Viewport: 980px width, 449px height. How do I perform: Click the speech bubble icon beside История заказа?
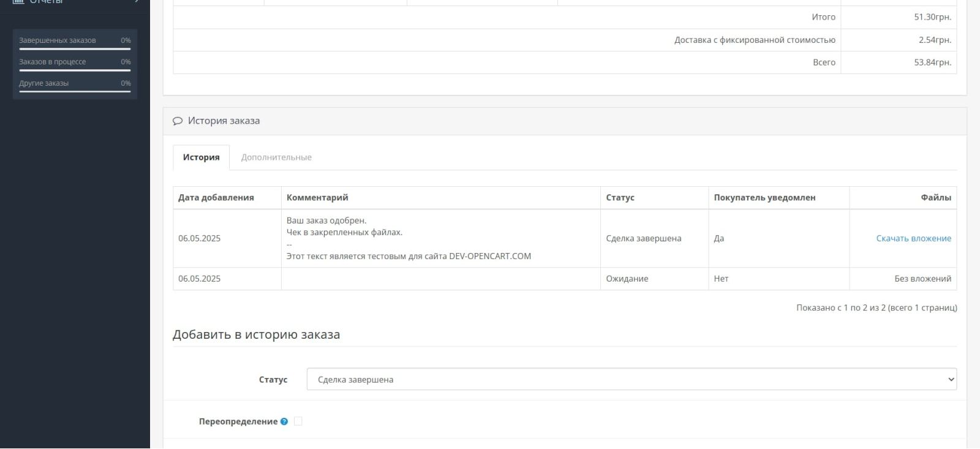point(178,121)
